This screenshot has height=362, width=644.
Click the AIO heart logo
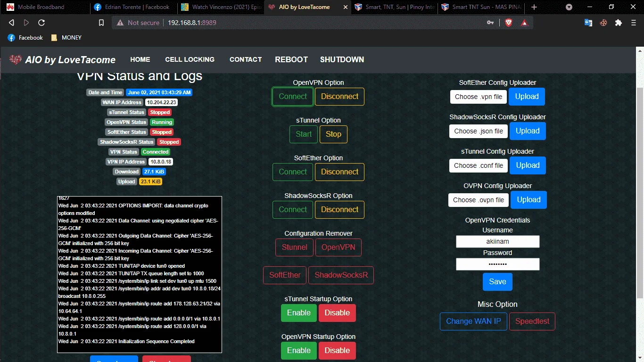tap(16, 59)
